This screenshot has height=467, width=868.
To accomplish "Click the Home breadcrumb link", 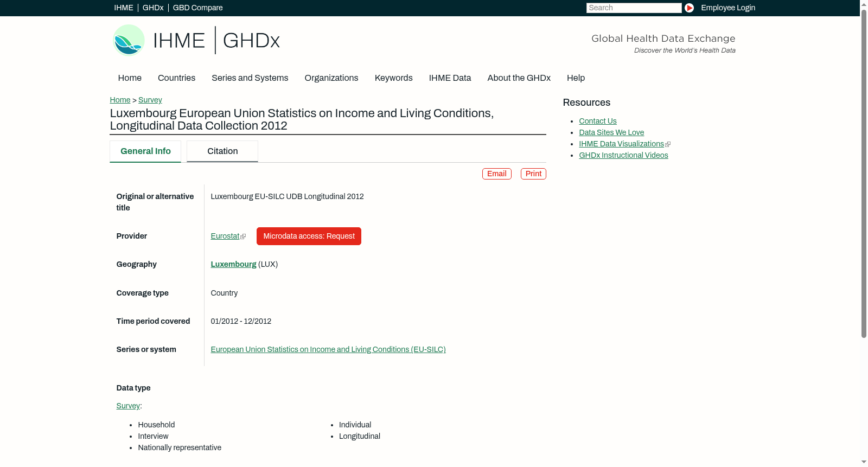I will [120, 100].
